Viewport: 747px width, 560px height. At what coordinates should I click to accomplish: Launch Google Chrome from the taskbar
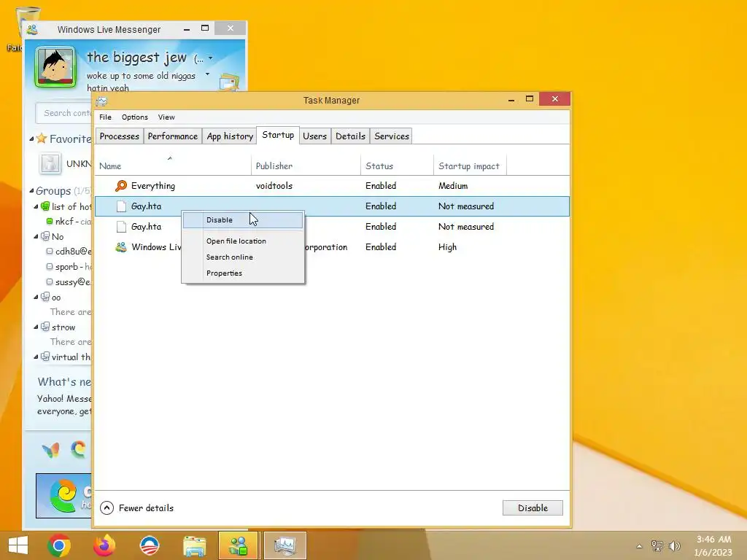tap(59, 545)
